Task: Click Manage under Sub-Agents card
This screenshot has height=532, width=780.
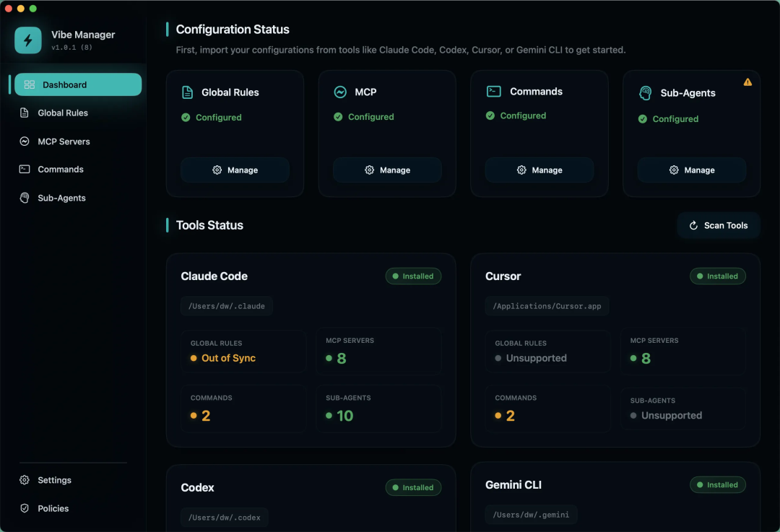Action: pos(691,170)
